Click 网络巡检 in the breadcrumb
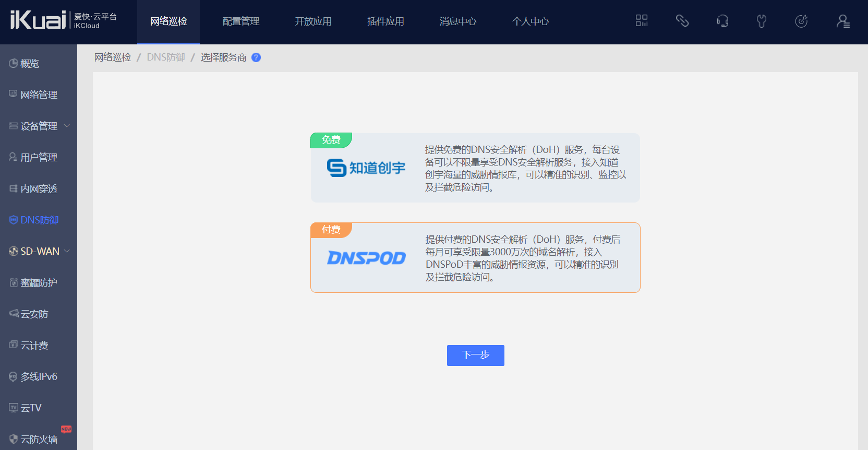This screenshot has width=868, height=450. pos(113,57)
